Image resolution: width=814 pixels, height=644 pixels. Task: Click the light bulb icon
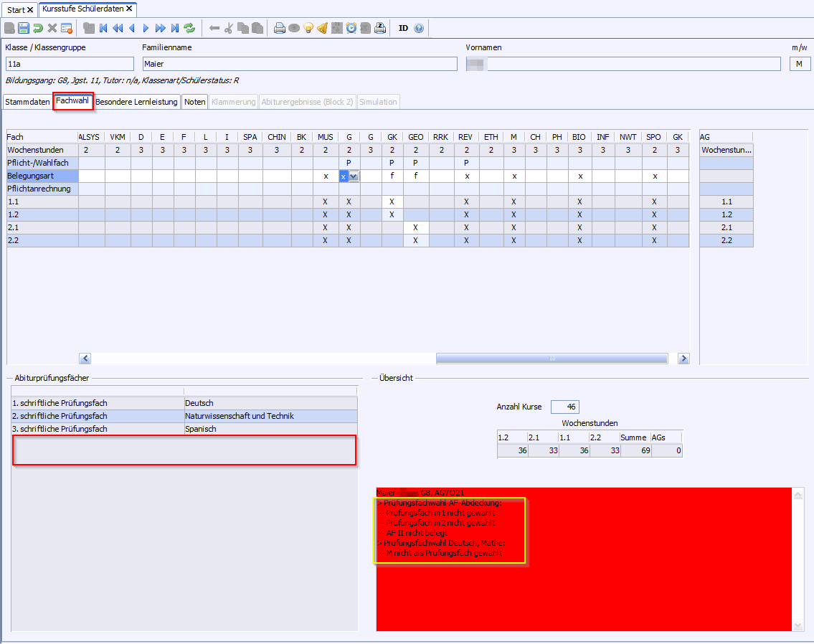[x=308, y=28]
